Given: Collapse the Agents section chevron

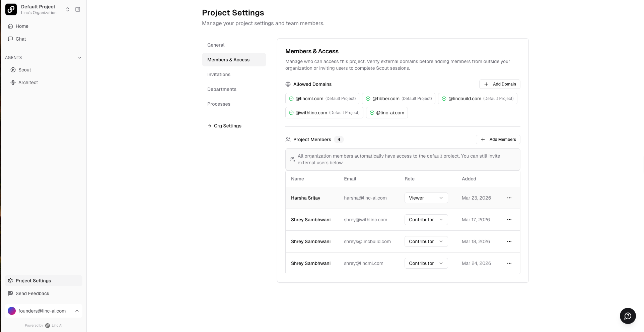Looking at the screenshot, I should point(80,58).
